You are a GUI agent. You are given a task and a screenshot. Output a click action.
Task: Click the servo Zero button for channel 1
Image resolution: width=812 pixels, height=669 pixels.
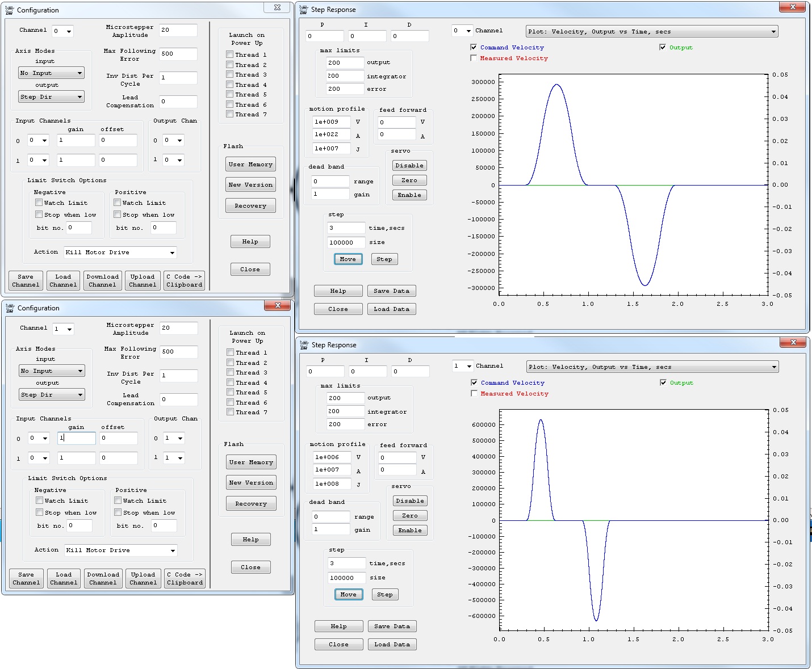click(410, 516)
